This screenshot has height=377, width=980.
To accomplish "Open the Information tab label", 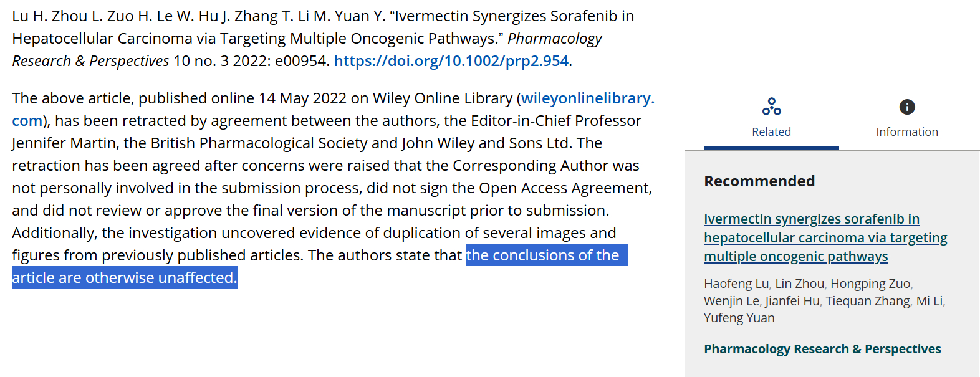I will tap(907, 131).
